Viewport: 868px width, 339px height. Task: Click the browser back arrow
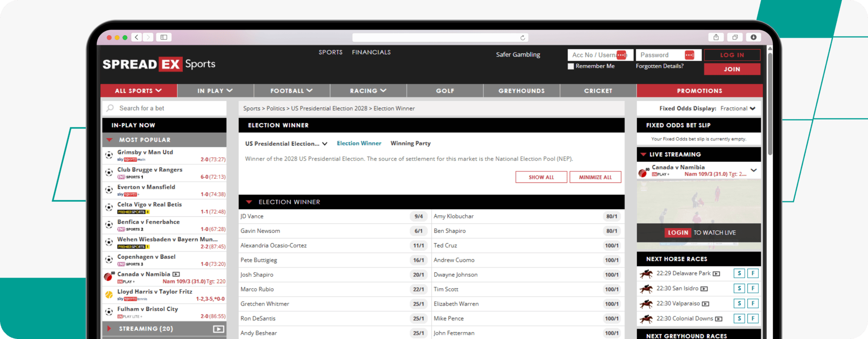[137, 37]
